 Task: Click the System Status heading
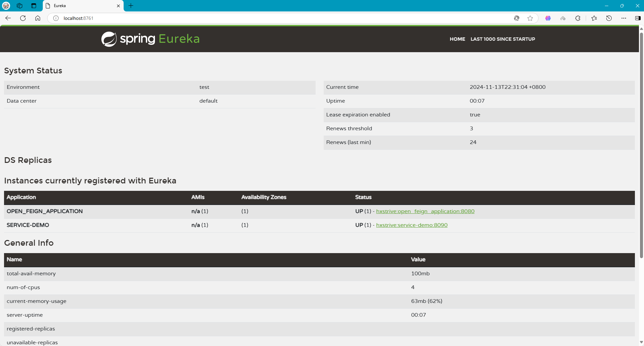[33, 71]
